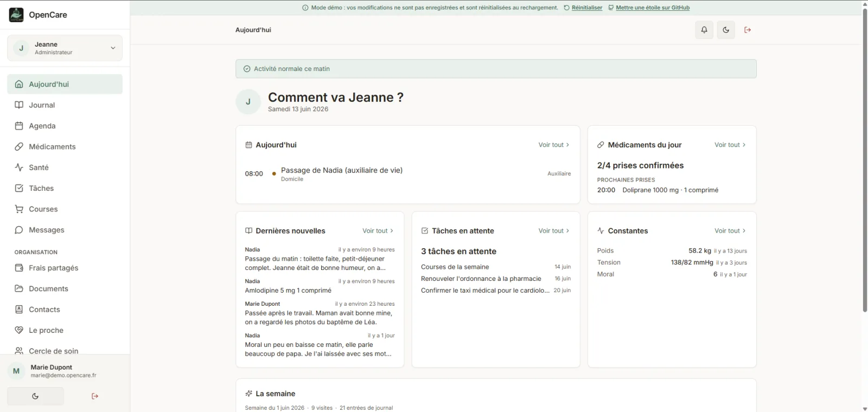Go to Messages in the sidebar
The height and width of the screenshot is (412, 868).
[x=65, y=230]
